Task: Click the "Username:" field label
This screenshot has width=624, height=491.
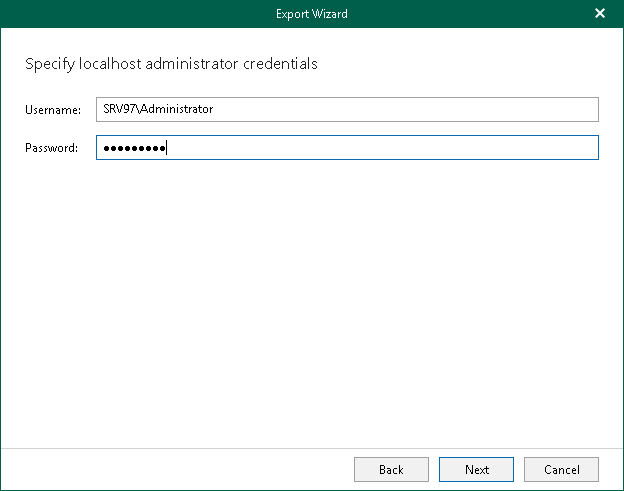Action: (x=53, y=109)
